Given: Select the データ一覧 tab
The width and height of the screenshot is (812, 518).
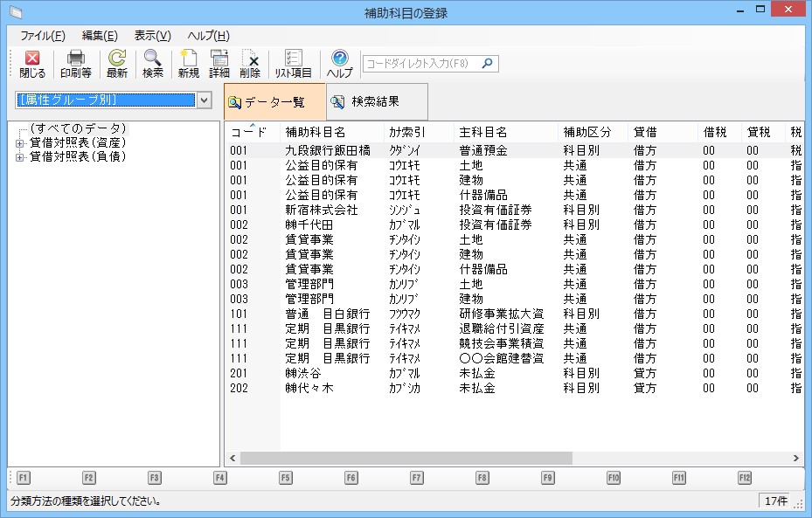Looking at the screenshot, I should [274, 102].
